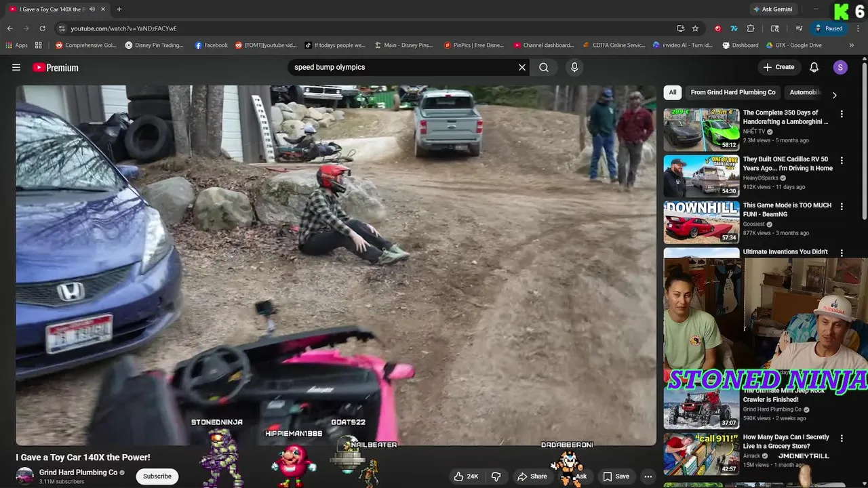Select the 'All' recommendation chip

pos(673,92)
